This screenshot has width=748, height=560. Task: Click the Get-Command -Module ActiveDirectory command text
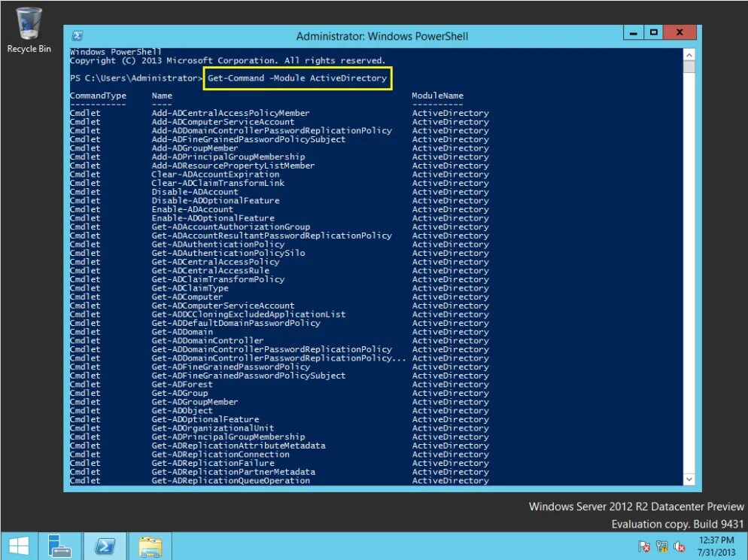297,78
